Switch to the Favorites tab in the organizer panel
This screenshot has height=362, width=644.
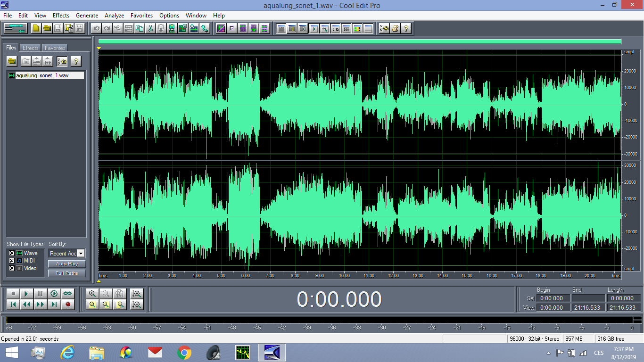point(55,48)
